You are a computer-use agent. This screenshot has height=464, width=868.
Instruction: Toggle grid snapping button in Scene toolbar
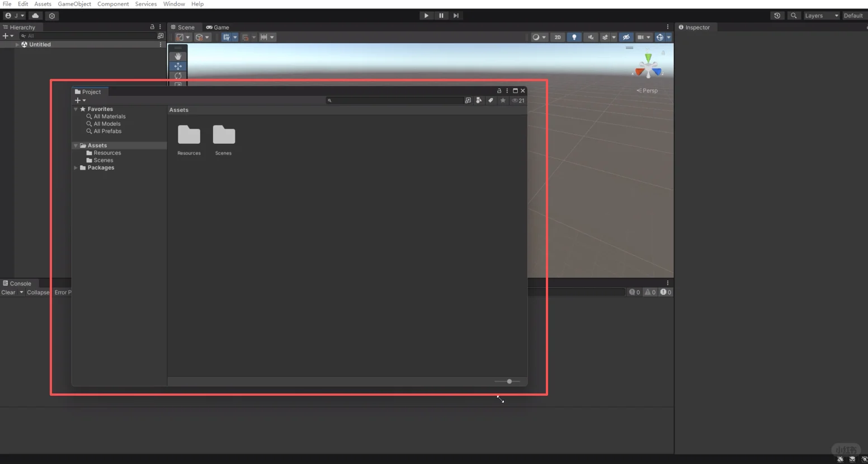pyautogui.click(x=245, y=38)
